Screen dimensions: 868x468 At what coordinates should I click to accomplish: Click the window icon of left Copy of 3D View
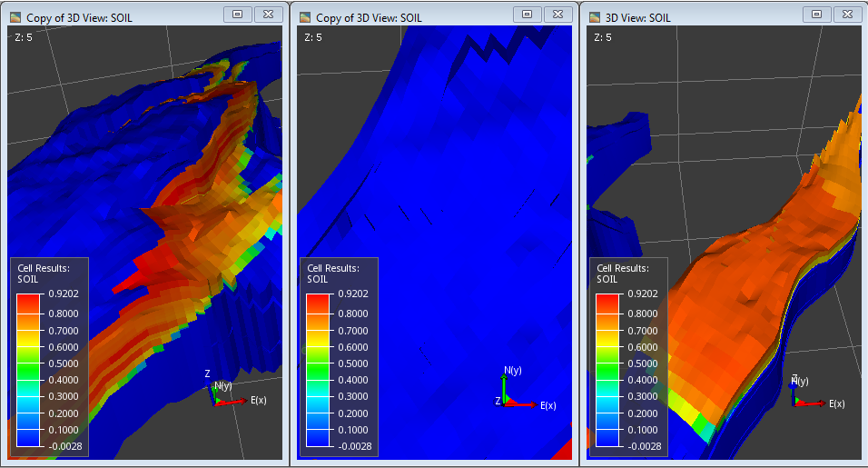click(x=15, y=18)
